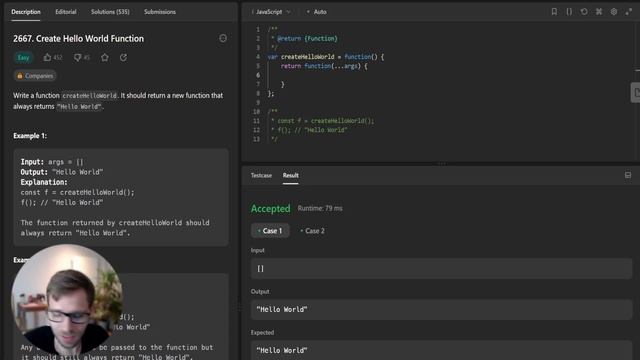Select Case 1 result
This screenshot has height=360, width=640.
270,231
